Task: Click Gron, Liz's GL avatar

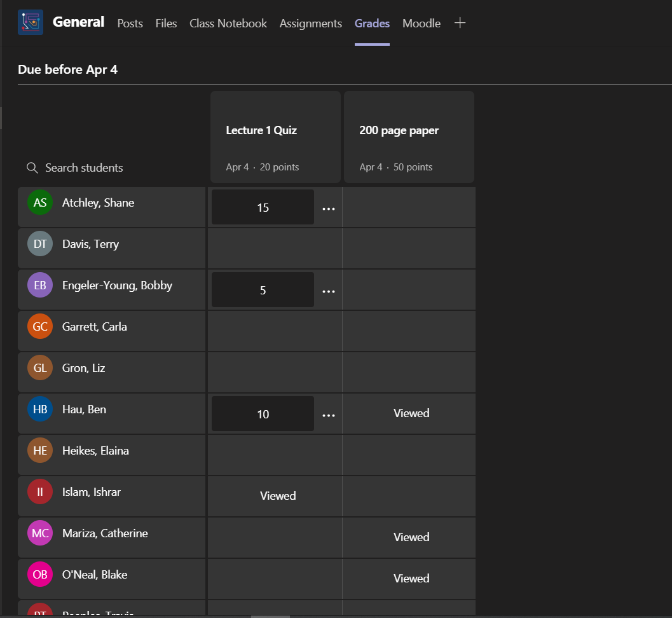Action: 40,367
